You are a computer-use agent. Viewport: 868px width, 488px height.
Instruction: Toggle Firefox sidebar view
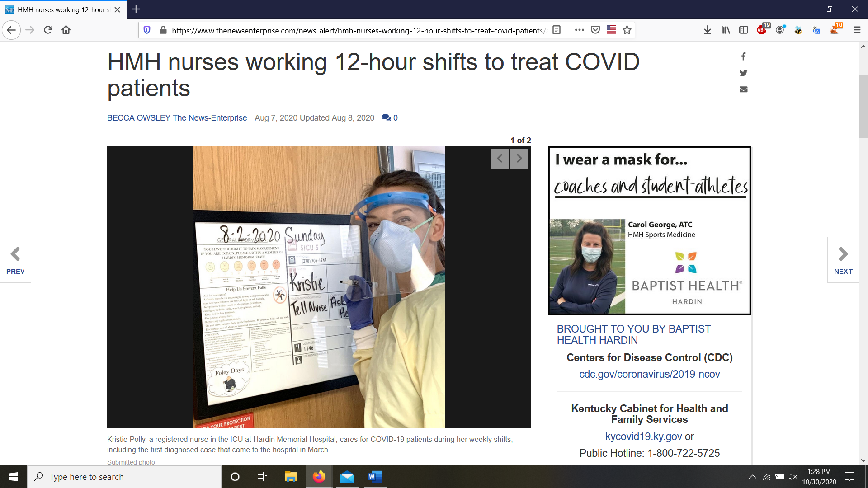(744, 30)
